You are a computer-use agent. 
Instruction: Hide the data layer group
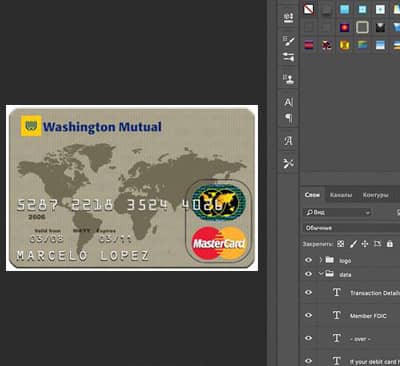[x=309, y=274]
